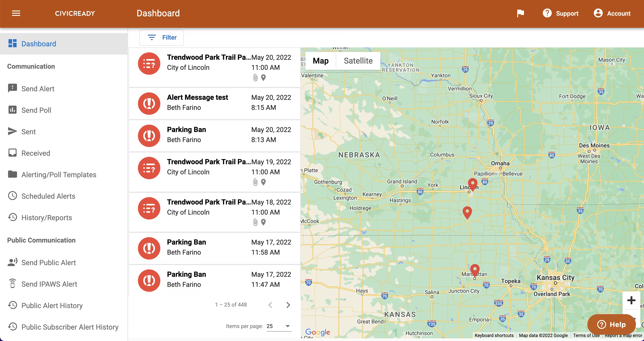The image size is (644, 341).
Task: Click the Lincoln map pin marker
Action: [472, 184]
